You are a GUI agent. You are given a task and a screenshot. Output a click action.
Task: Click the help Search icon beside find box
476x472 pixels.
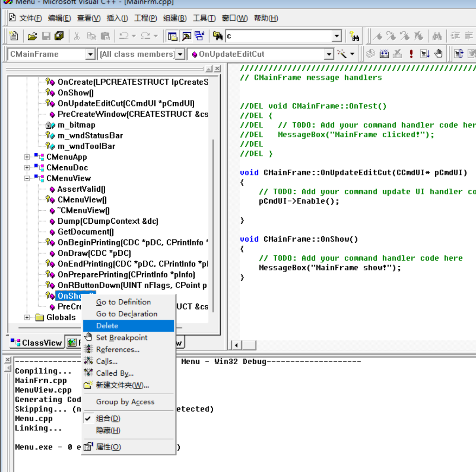click(355, 36)
